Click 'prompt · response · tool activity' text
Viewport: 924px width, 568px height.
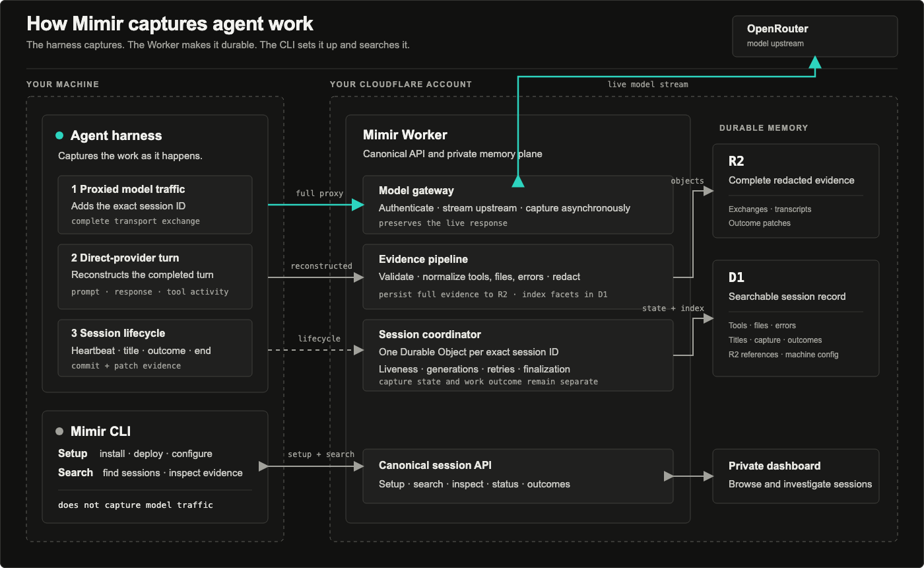coord(150,292)
